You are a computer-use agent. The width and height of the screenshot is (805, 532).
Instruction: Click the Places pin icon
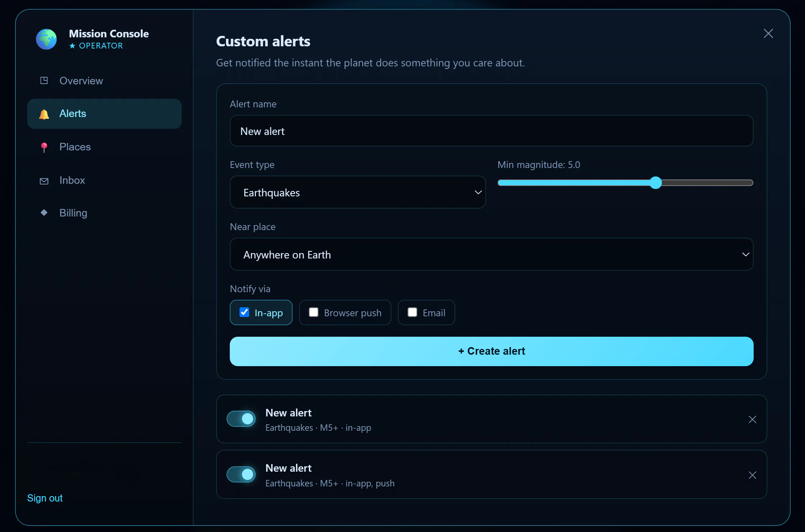point(44,147)
